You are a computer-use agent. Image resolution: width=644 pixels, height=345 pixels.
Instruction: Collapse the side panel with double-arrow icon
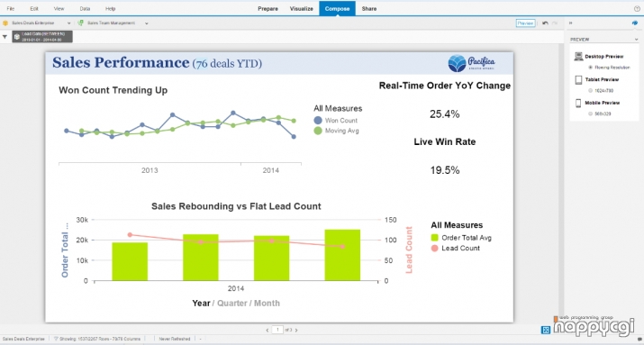coord(570,23)
